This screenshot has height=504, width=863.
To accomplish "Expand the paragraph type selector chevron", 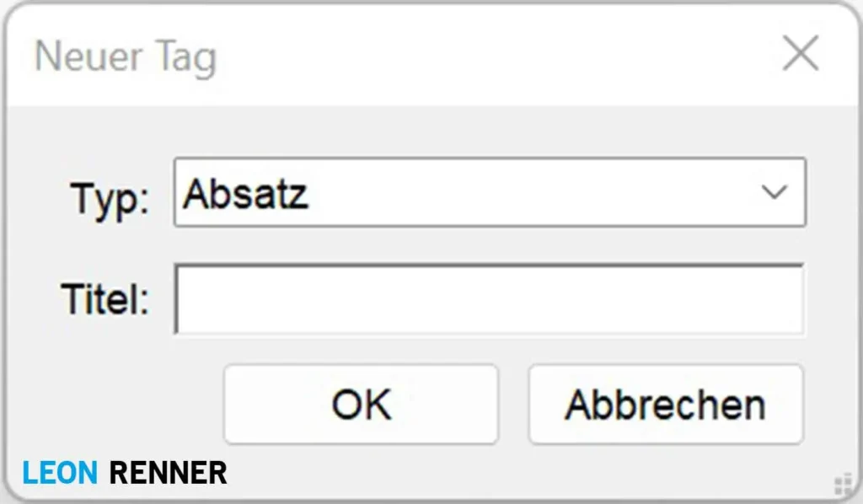I will [x=773, y=192].
